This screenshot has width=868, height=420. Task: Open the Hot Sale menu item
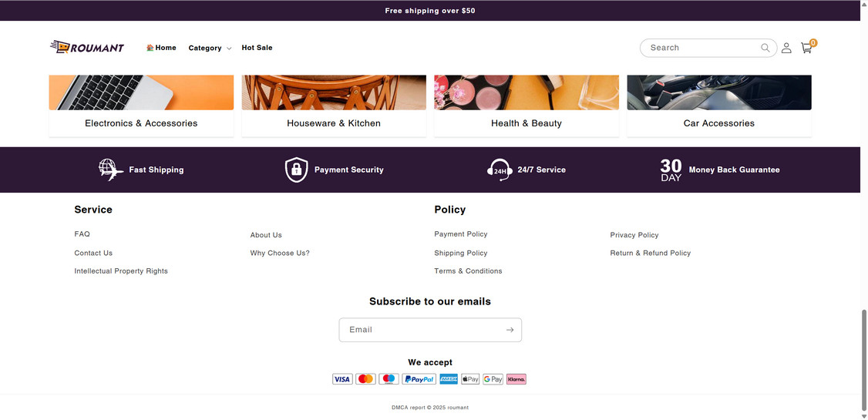tap(257, 48)
